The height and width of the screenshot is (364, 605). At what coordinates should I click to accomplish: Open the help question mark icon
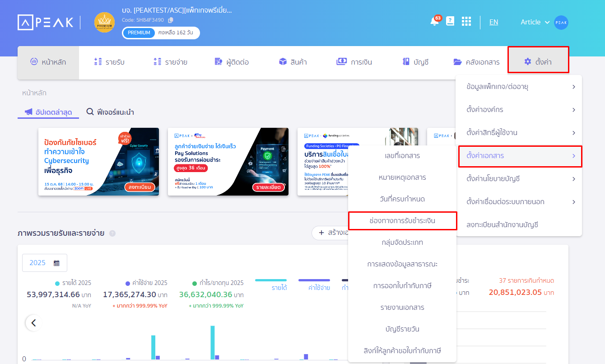coord(450,21)
